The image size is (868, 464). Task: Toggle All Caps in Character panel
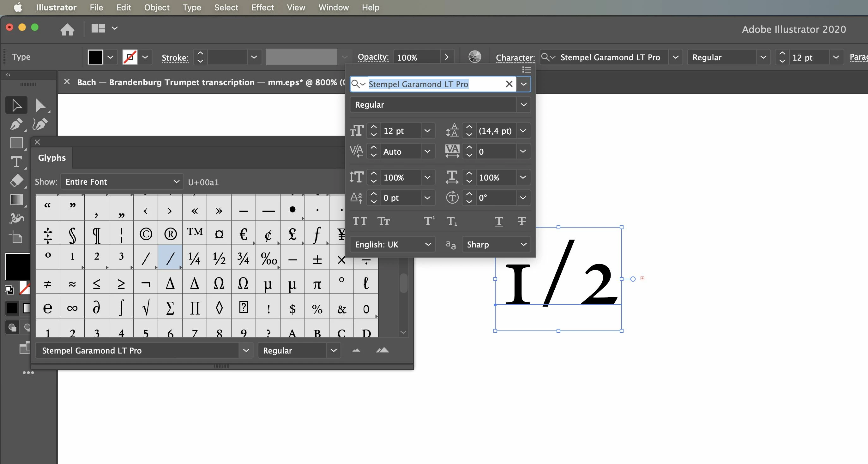359,221
